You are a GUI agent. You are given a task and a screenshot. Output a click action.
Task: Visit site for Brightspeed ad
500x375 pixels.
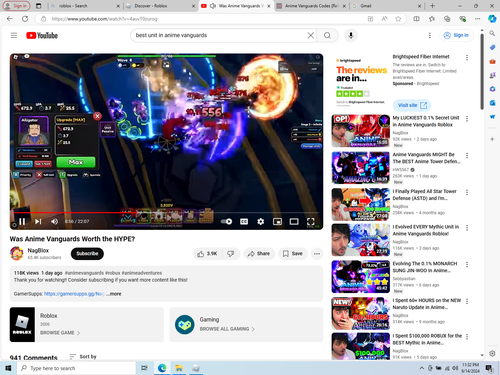click(412, 105)
